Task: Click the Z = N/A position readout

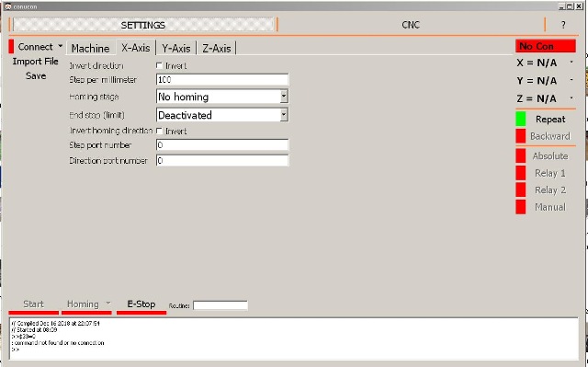Action: coord(537,98)
